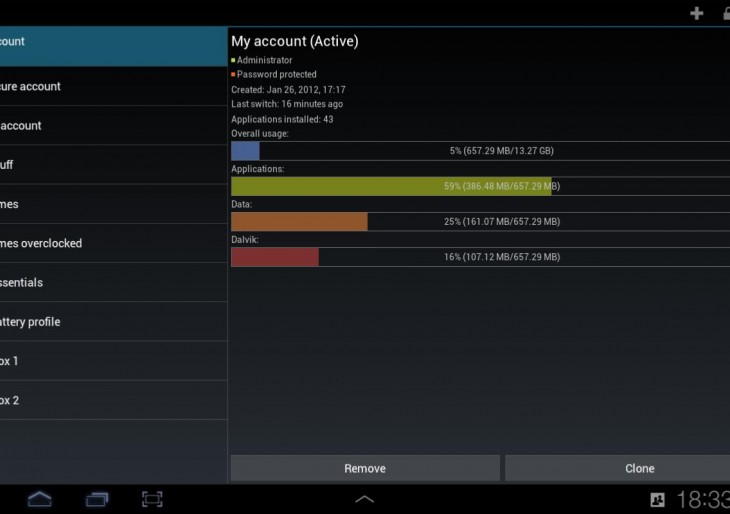The width and height of the screenshot is (730, 514).
Task: Tap the 'Administrator' label
Action: pyautogui.click(x=264, y=60)
